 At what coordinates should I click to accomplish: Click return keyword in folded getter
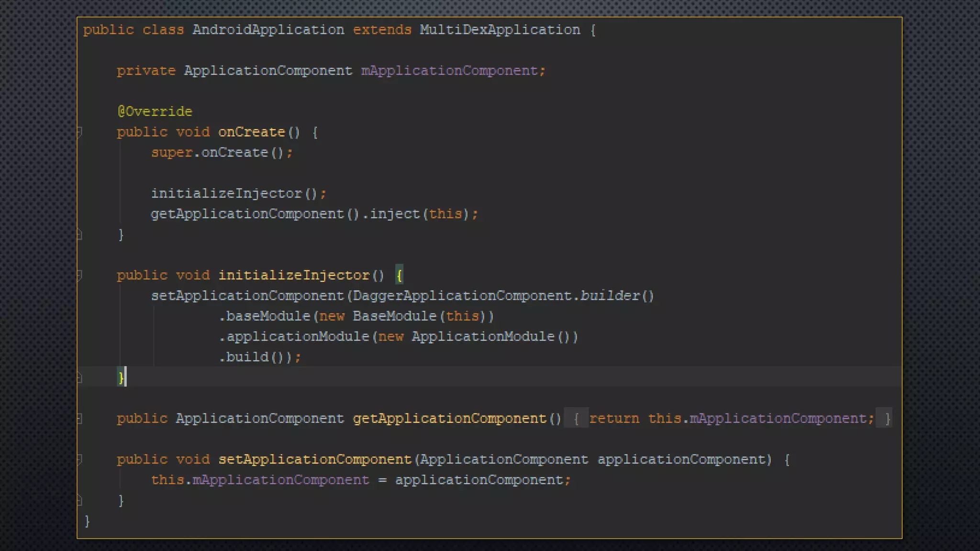click(614, 419)
